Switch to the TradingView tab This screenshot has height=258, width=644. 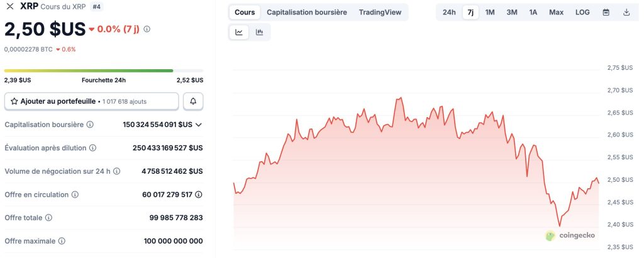pyautogui.click(x=379, y=12)
